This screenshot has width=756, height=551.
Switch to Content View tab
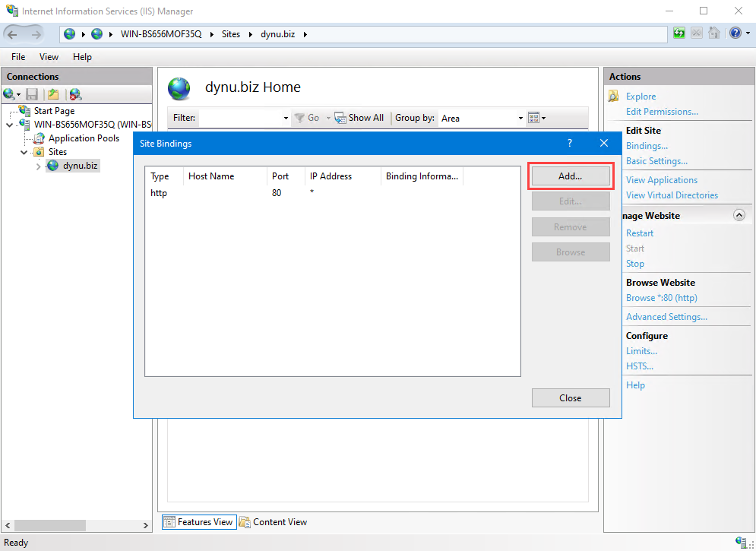click(x=274, y=521)
